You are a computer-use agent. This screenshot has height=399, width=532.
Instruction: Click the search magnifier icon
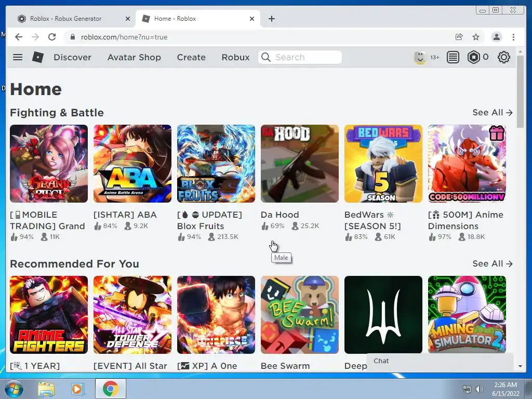coord(266,57)
